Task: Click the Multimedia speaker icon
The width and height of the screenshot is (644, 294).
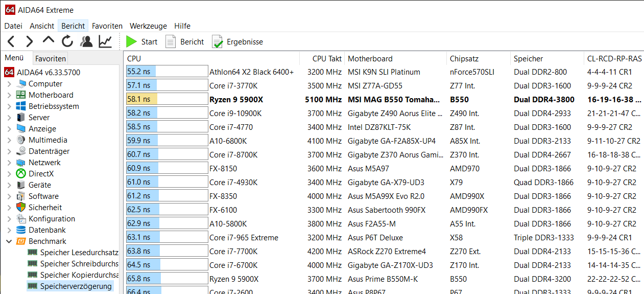Action: (21, 140)
